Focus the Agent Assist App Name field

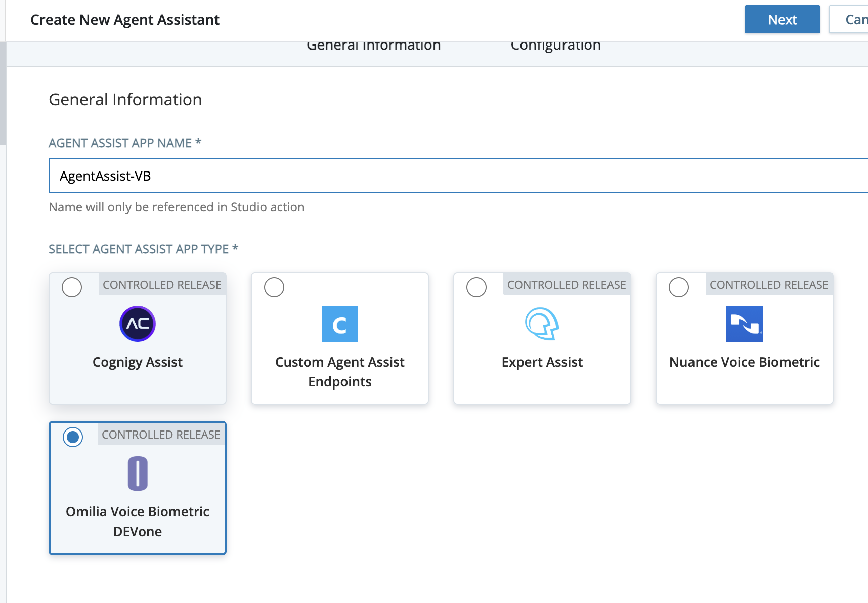(458, 176)
